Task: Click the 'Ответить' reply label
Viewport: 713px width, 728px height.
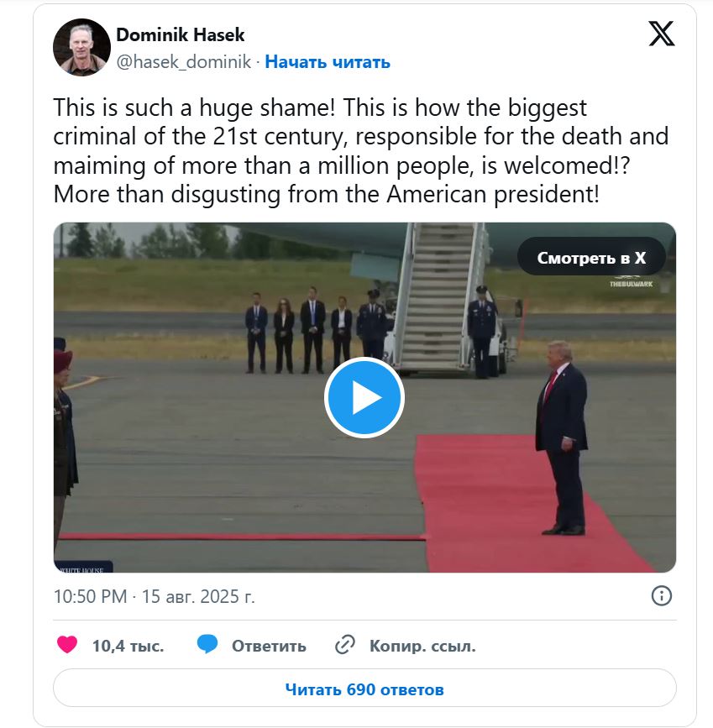Action: point(269,646)
